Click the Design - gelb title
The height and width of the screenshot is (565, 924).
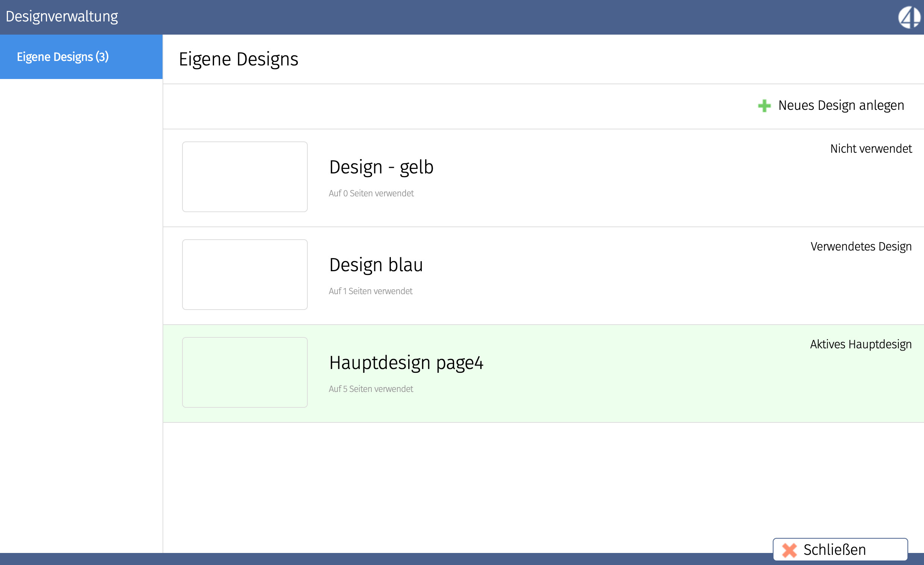(381, 167)
